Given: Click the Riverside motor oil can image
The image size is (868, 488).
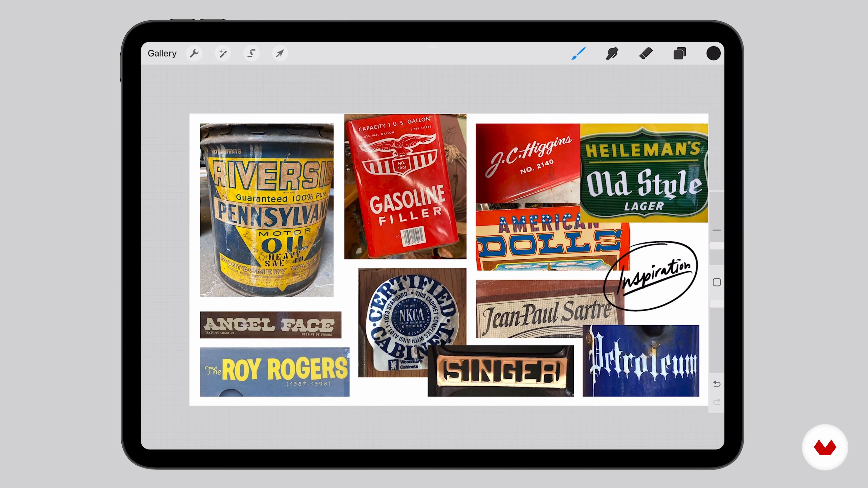Looking at the screenshot, I should coord(267,210).
